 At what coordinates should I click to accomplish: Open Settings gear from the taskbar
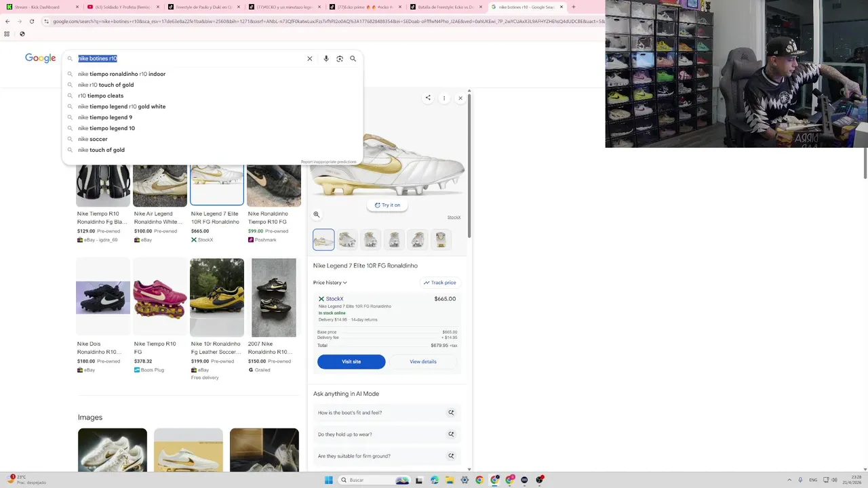click(x=465, y=480)
